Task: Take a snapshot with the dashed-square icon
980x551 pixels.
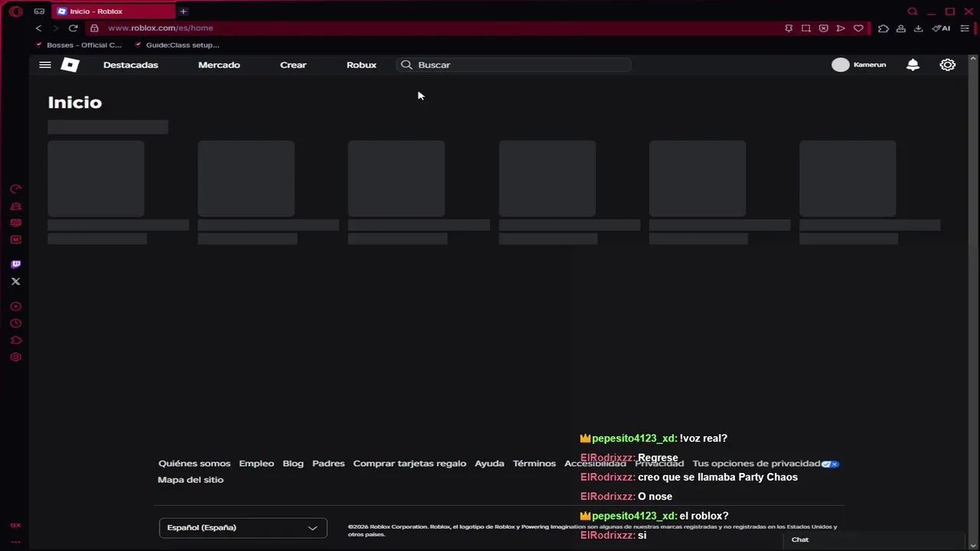Action: point(806,28)
